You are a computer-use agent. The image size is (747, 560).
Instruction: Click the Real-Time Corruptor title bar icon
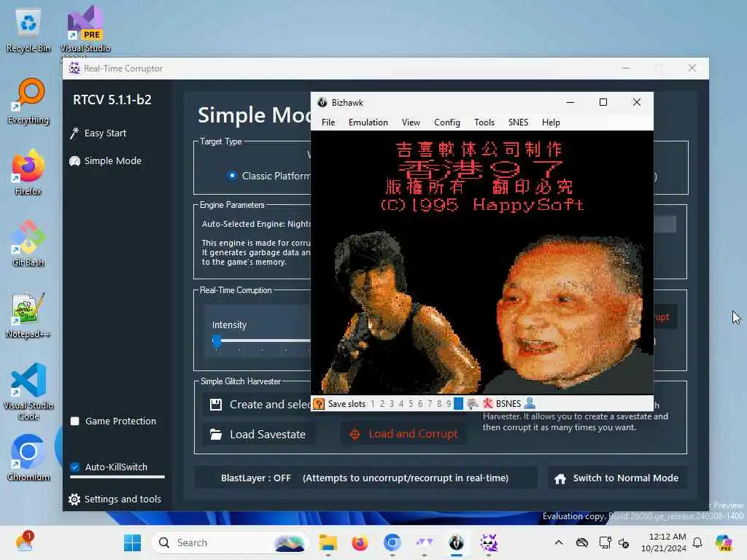(x=74, y=68)
